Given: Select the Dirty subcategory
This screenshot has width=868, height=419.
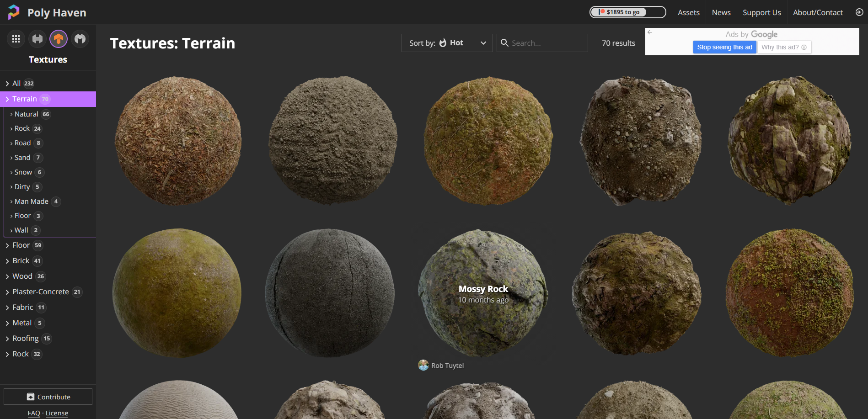Looking at the screenshot, I should pos(50,187).
